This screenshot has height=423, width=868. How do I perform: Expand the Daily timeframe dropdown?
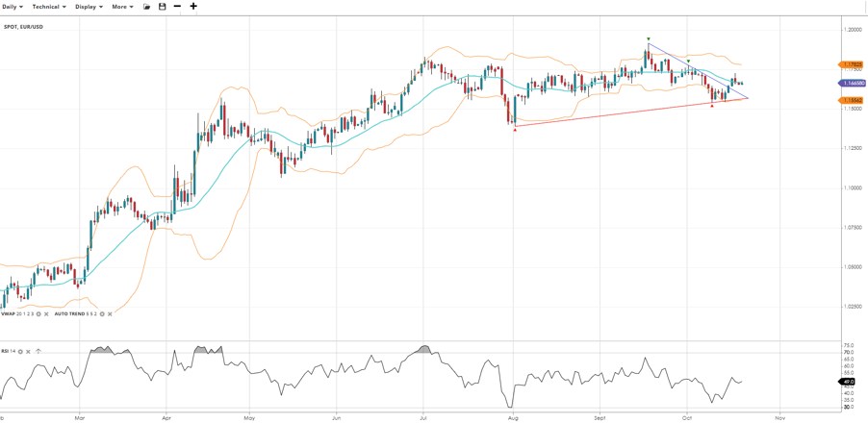coord(13,7)
